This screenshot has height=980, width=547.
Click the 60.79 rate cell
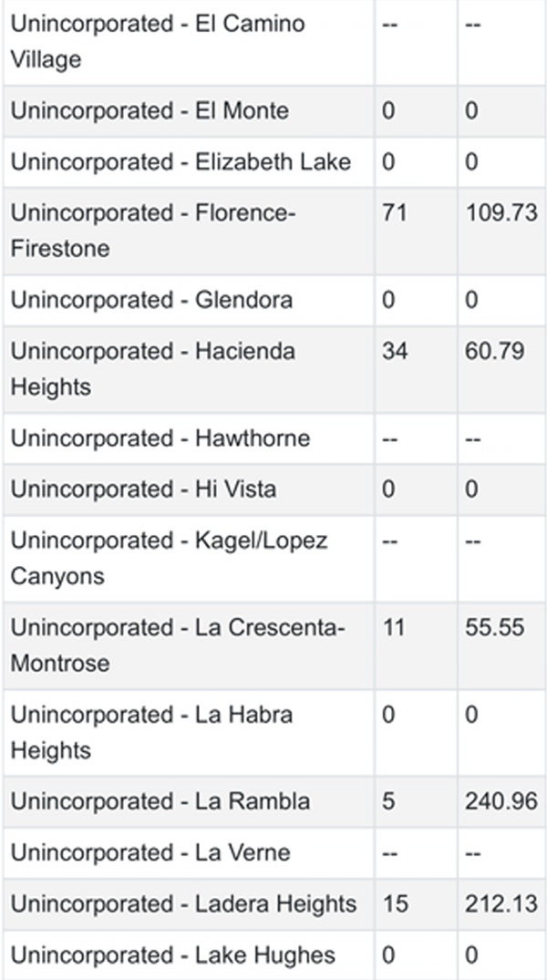(x=502, y=368)
